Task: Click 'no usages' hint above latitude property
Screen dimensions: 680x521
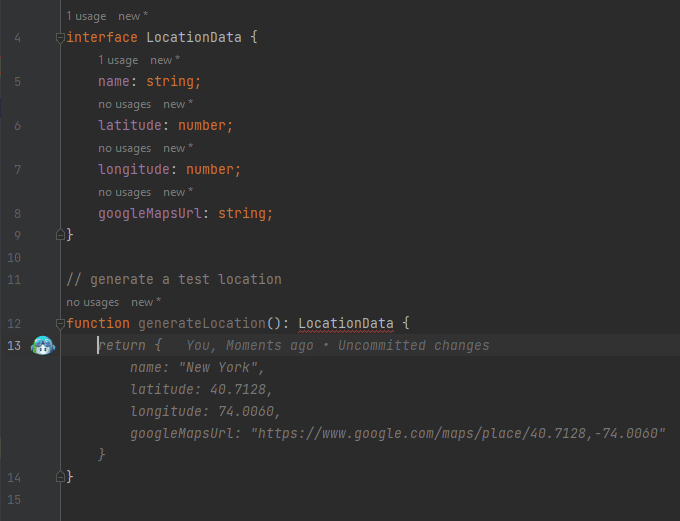Action: click(124, 105)
